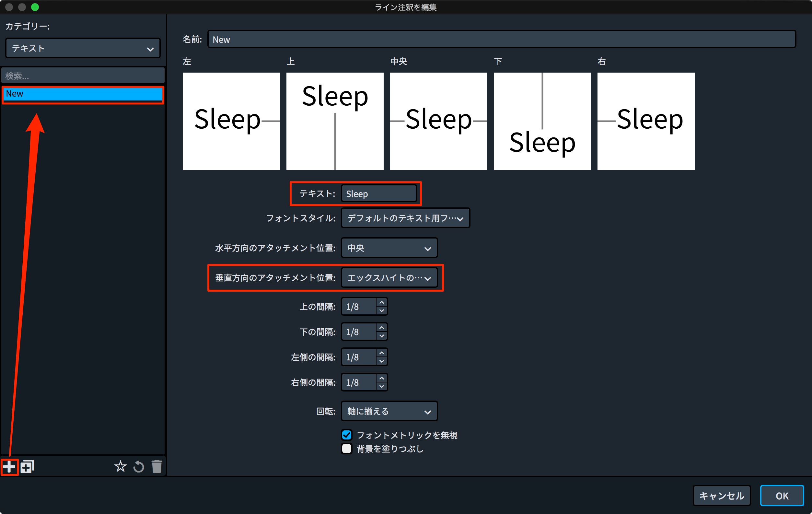Add a new line annotation with plus icon

pyautogui.click(x=9, y=467)
